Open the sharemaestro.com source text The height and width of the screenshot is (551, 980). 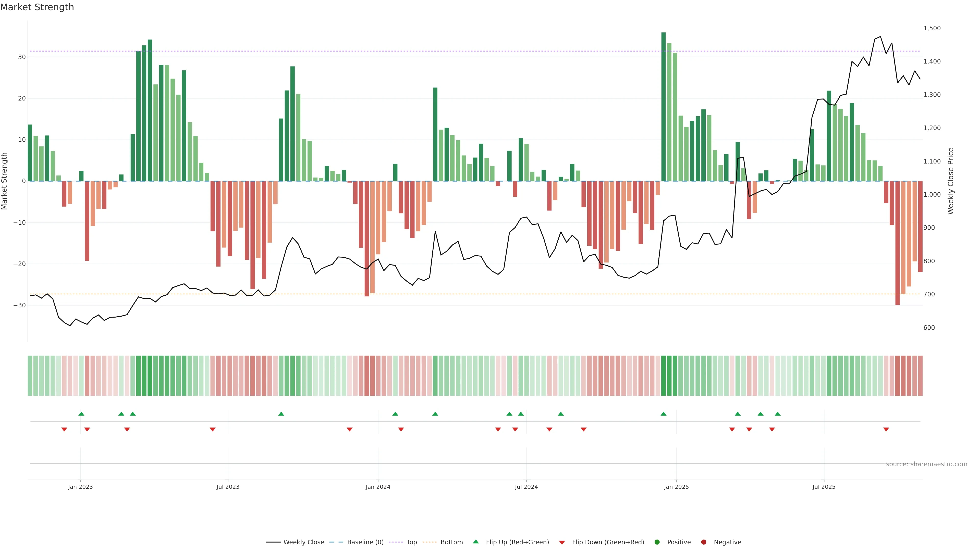tap(926, 464)
